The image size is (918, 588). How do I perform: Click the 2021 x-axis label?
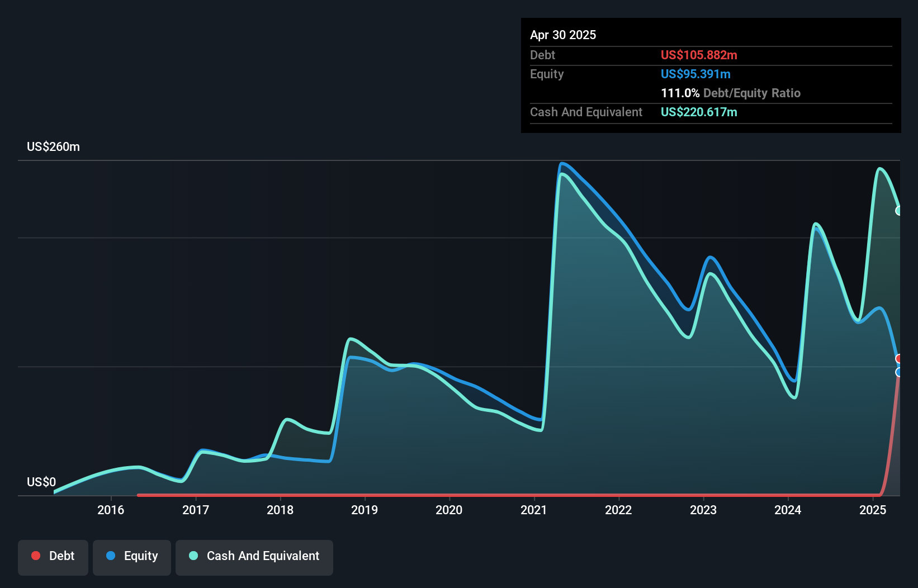534,510
